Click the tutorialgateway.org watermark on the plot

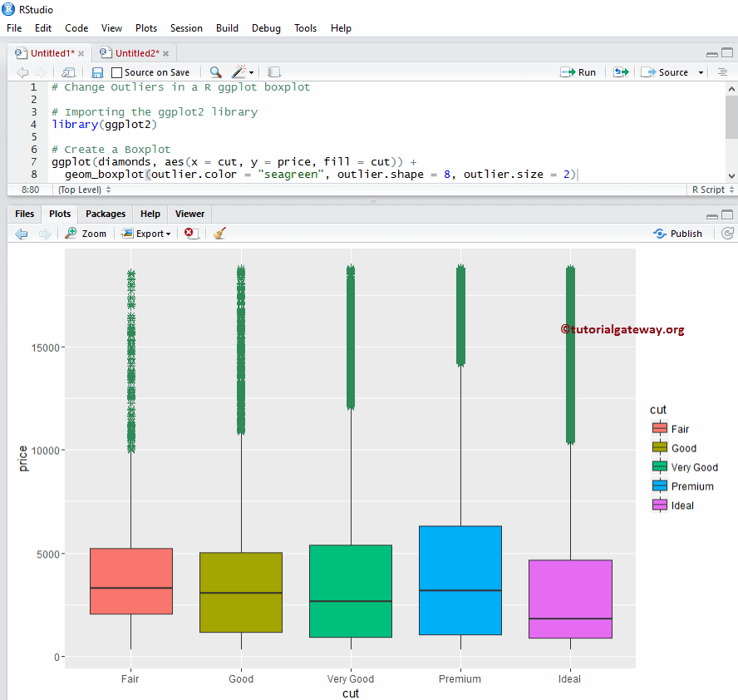tap(624, 329)
